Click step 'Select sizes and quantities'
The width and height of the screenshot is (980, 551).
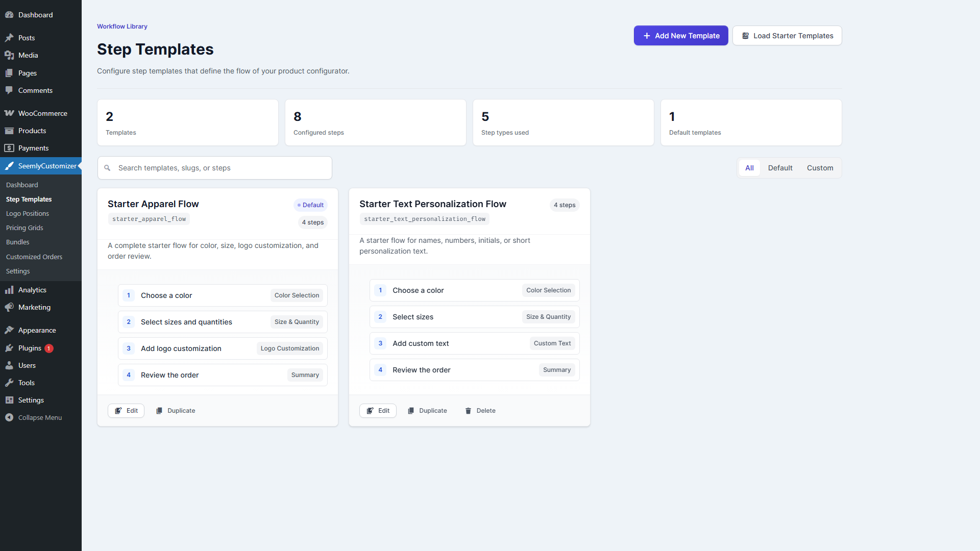pyautogui.click(x=223, y=322)
